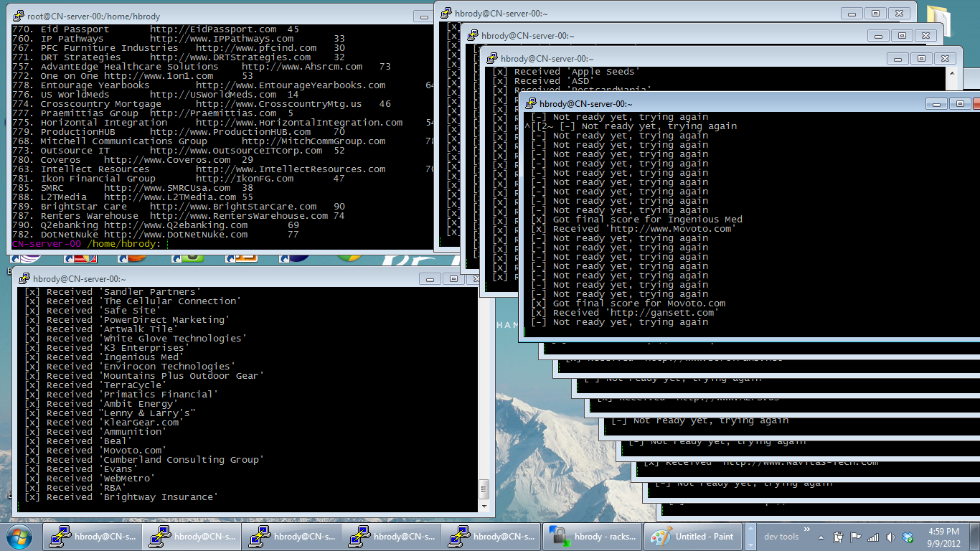Viewport: 980px width, 551px height.
Task: Click PuTTY icon of window showing 'Apple Seeds'
Action: tap(492, 59)
